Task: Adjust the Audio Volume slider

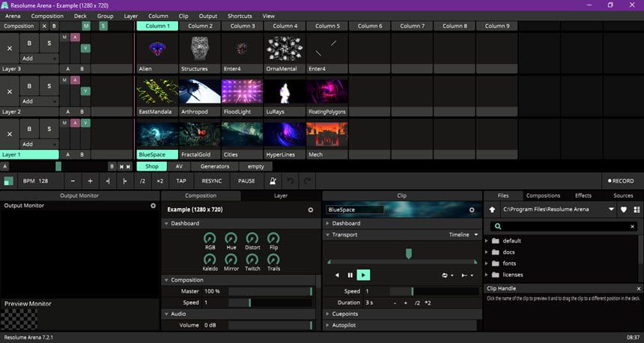Action: (x=270, y=325)
